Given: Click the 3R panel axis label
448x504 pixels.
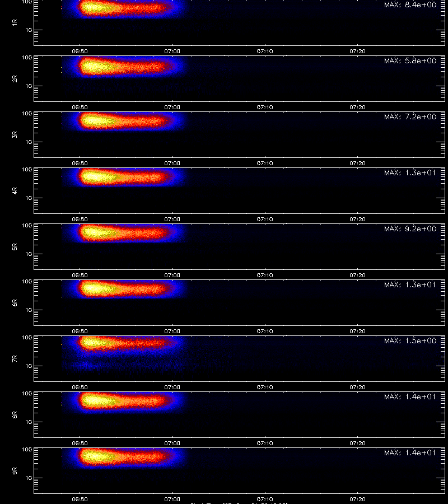Looking at the screenshot, I should (15, 134).
